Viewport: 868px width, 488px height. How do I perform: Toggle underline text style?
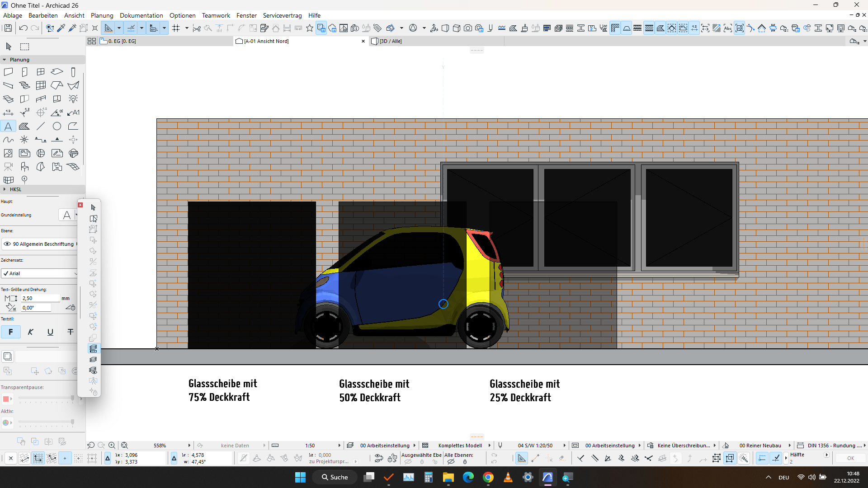click(50, 332)
